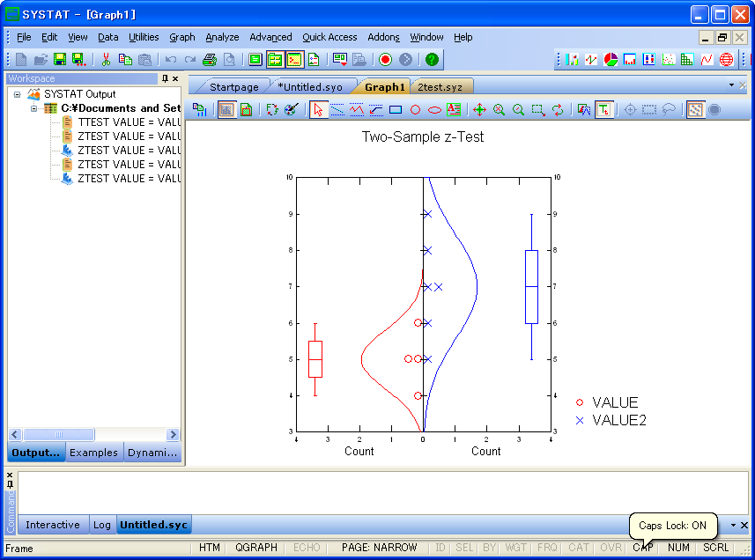Cut selection using the scissors icon
Screen dimensions: 755x560
(106, 60)
